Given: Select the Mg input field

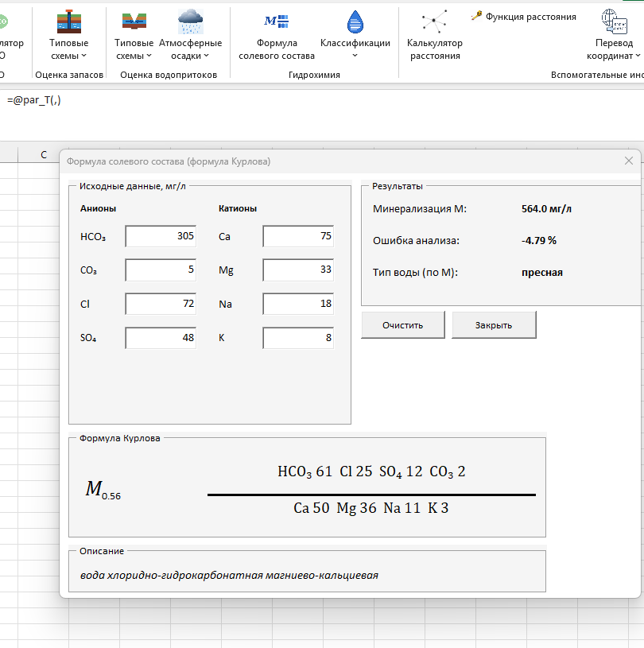Looking at the screenshot, I should (298, 270).
